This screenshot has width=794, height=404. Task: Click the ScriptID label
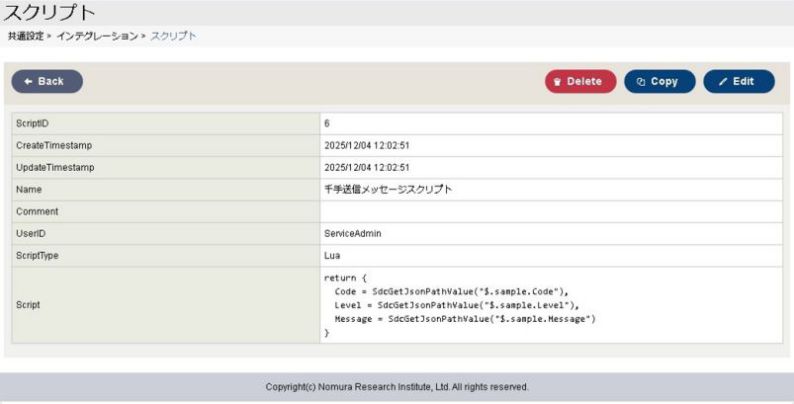click(x=32, y=124)
